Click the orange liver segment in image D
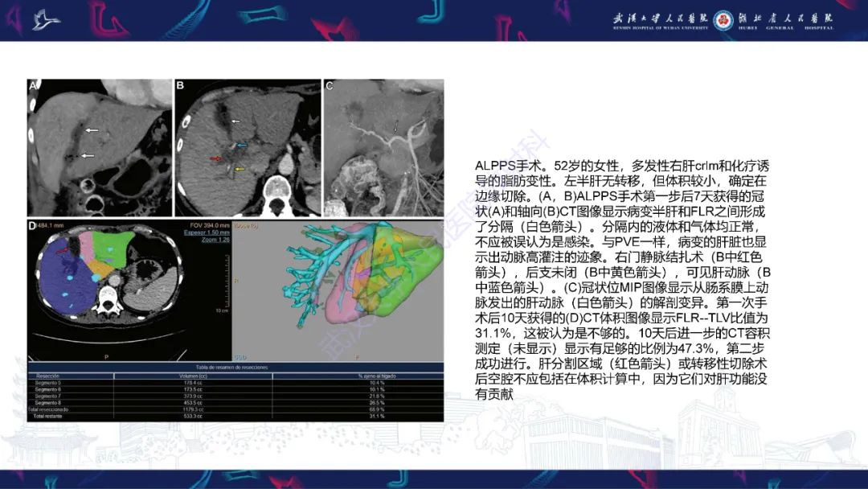The height and width of the screenshot is (489, 868). [101, 269]
